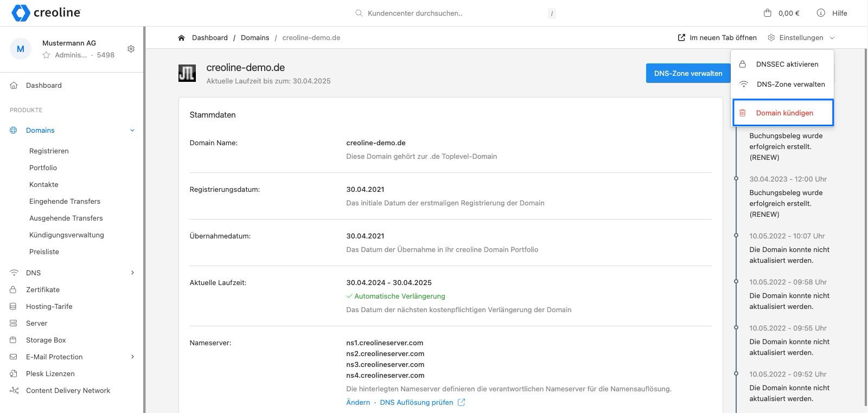Click the E-Mail Protection envelope icon
This screenshot has height=413, width=868.
[x=14, y=357]
